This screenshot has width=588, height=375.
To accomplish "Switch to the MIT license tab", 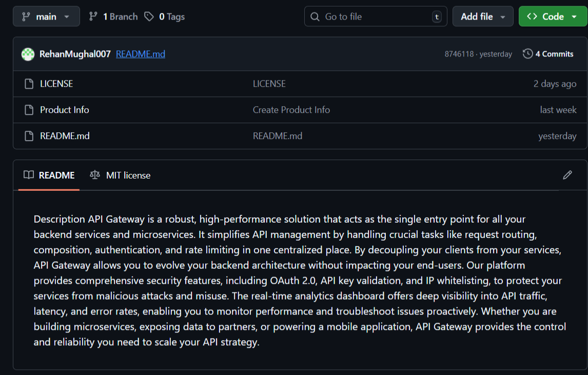I will (121, 175).
